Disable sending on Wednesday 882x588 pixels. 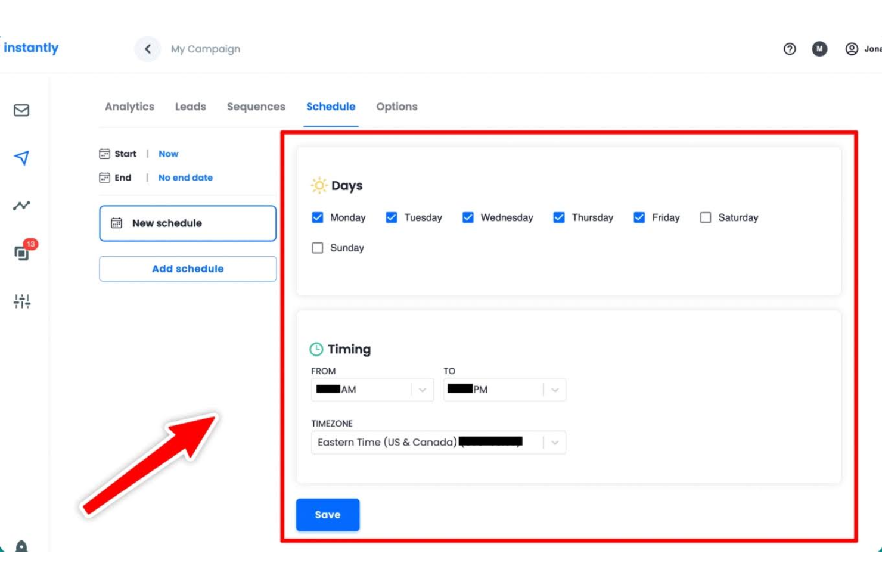[x=468, y=217]
